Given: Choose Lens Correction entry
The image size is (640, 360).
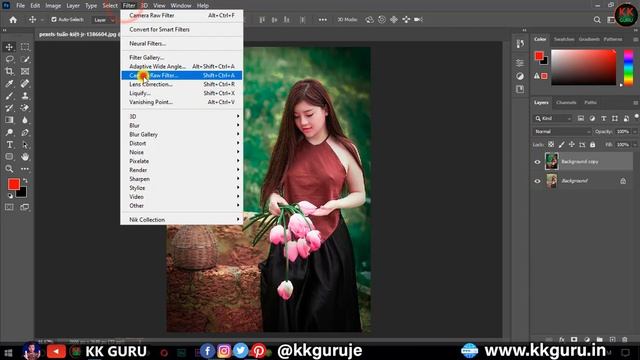Looking at the screenshot, I should 182,84.
